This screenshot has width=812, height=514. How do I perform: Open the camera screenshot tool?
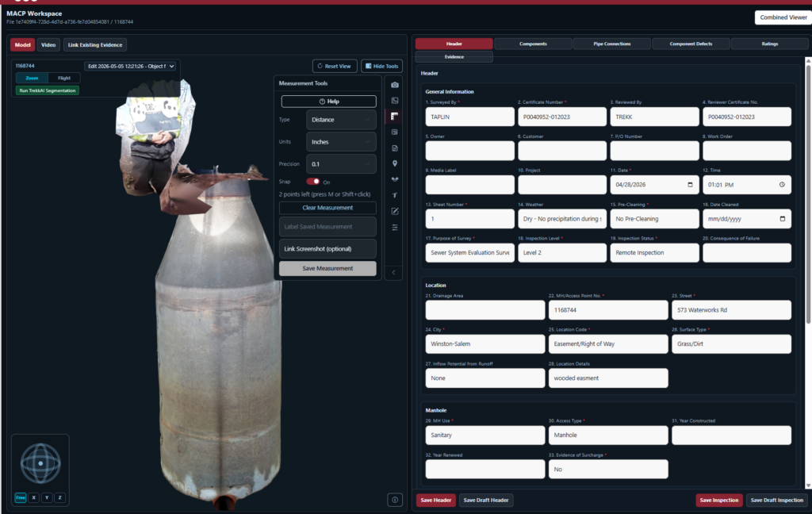click(x=395, y=84)
